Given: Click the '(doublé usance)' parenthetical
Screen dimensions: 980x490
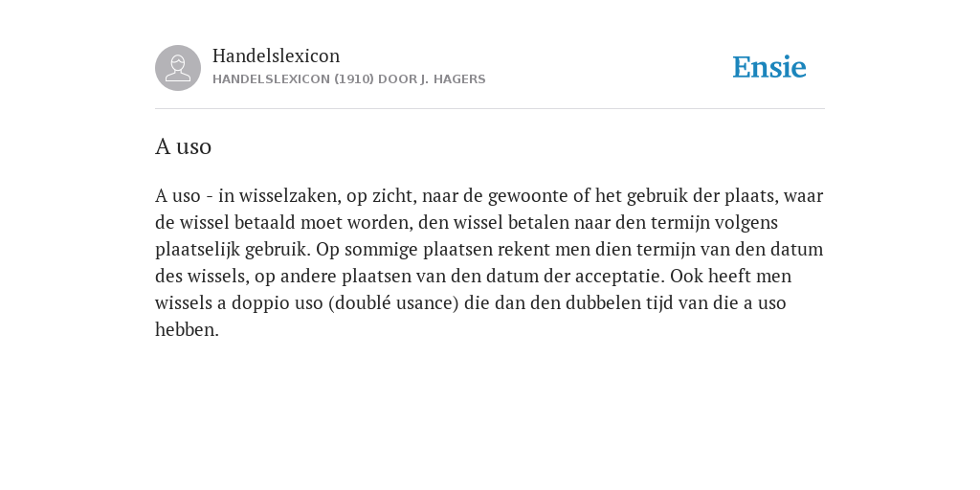Looking at the screenshot, I should tap(393, 303).
